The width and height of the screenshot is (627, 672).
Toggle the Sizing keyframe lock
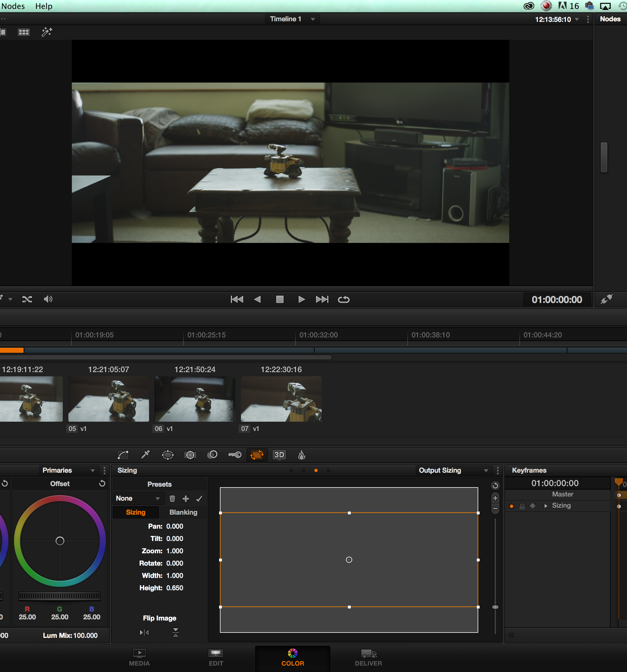[x=522, y=506]
